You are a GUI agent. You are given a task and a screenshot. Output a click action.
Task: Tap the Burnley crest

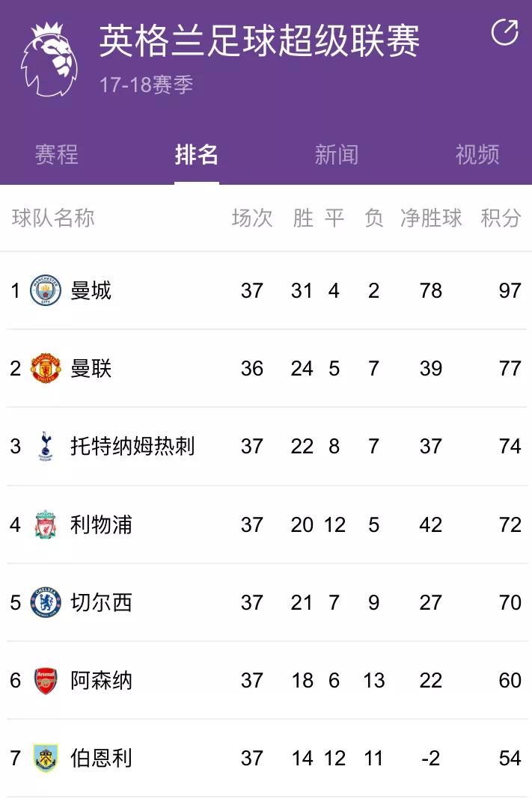coord(45,759)
